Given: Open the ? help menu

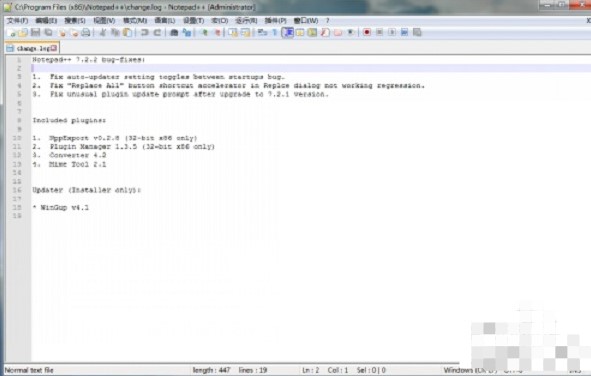Looking at the screenshot, I should pyautogui.click(x=327, y=20).
